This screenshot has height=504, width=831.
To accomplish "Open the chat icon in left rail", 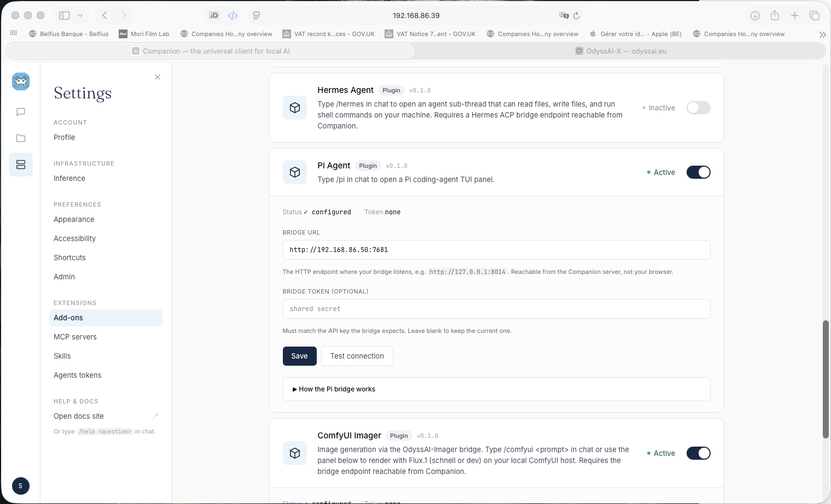I will coord(21,112).
